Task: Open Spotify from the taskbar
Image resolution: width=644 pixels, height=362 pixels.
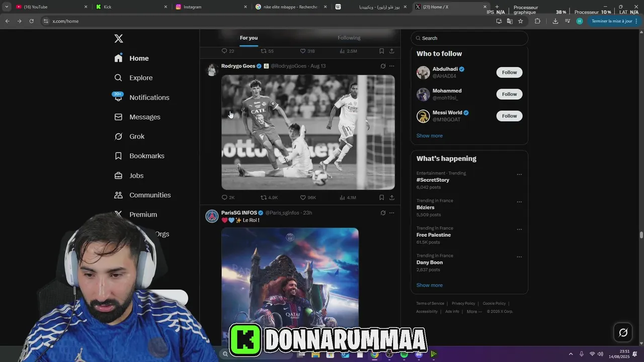Action: [404, 354]
